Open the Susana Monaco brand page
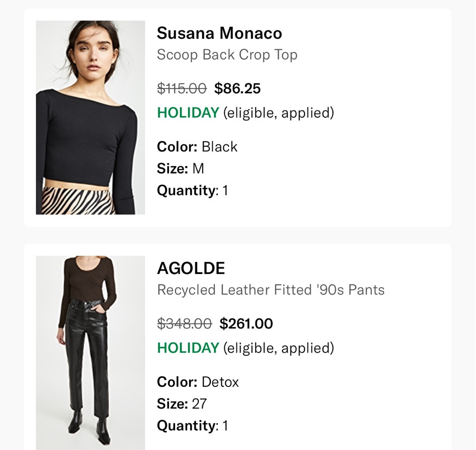Screen dimensions: 476x450 219,33
